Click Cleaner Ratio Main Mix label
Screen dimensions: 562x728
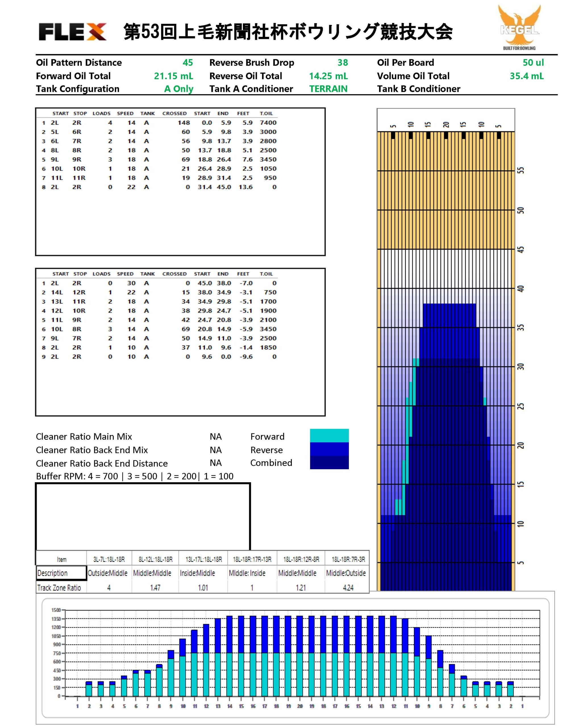(84, 436)
